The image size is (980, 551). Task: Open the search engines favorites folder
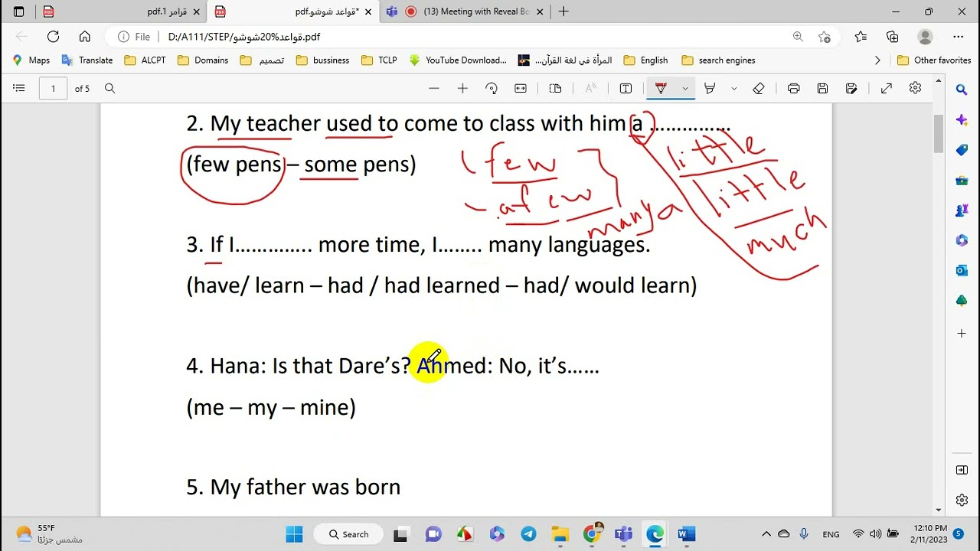point(718,60)
